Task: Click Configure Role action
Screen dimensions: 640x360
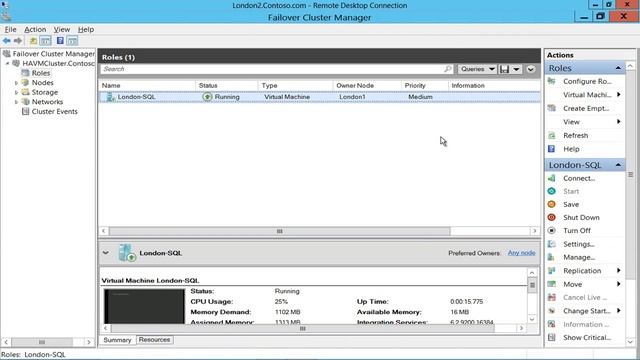Action: (x=587, y=81)
